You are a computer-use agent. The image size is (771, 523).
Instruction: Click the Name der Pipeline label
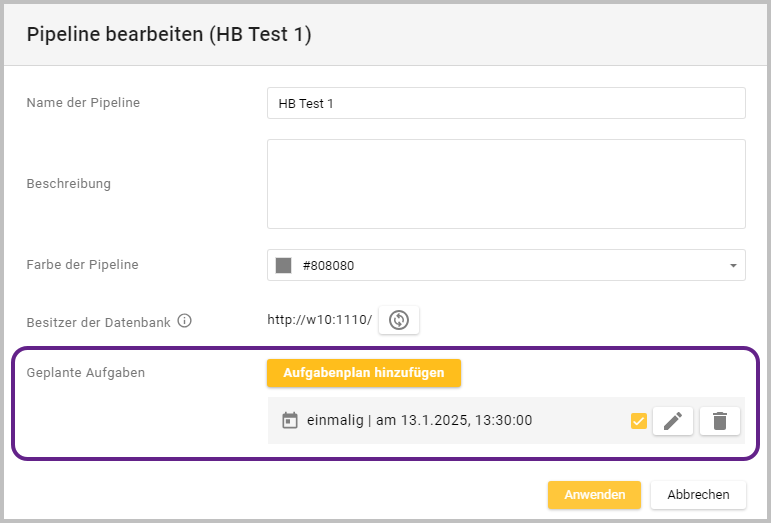pyautogui.click(x=83, y=103)
